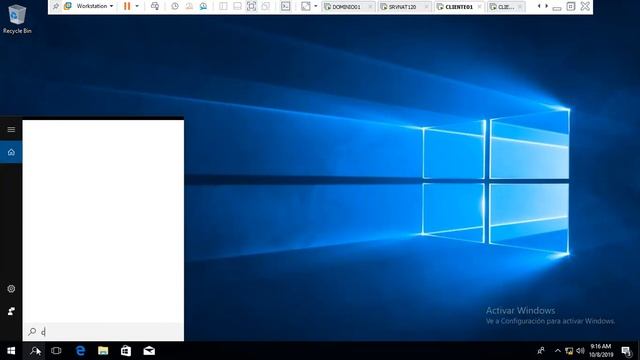Click the pin toolbar icon
This screenshot has height=360, width=640.
tap(56, 6)
